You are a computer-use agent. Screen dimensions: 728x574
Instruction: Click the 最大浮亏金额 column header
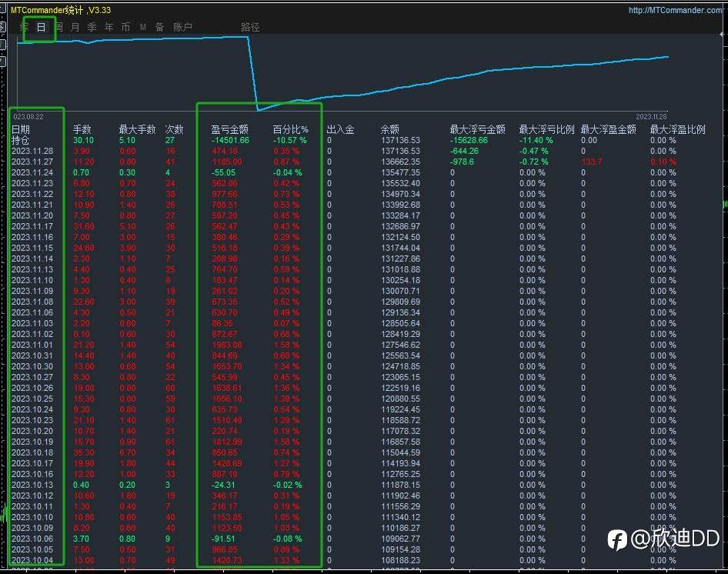point(477,129)
